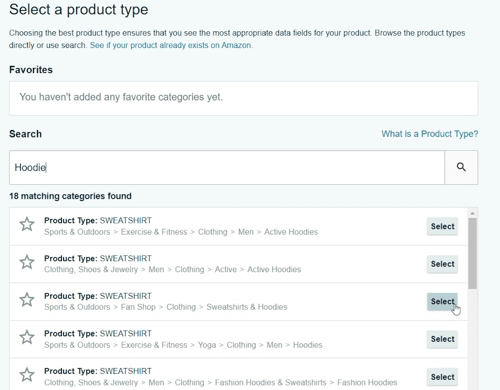Viewport: 500px width, 390px height.
Task: Click the 'Favorites' section heading
Action: 31,70
